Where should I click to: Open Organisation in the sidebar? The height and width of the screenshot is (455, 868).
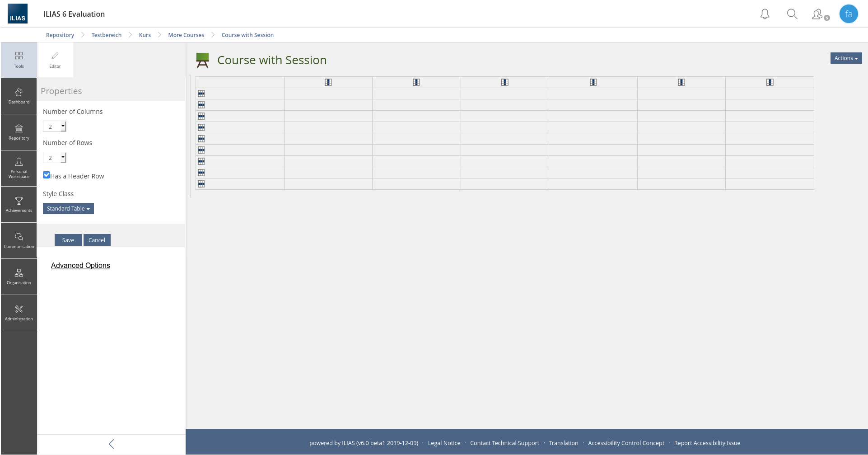(x=19, y=277)
